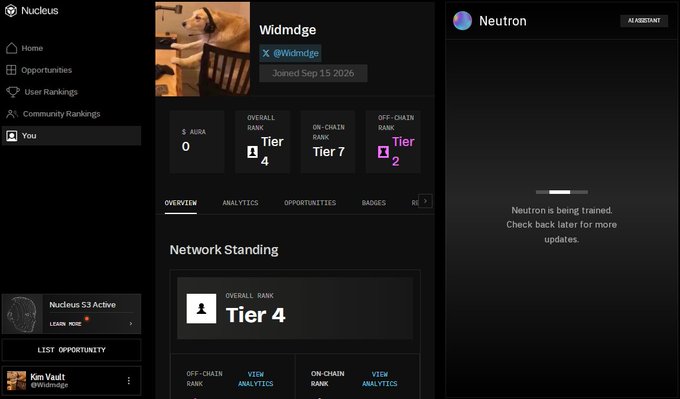The image size is (680, 399).
Task: Click the Community Rankings people icon
Action: point(12,114)
